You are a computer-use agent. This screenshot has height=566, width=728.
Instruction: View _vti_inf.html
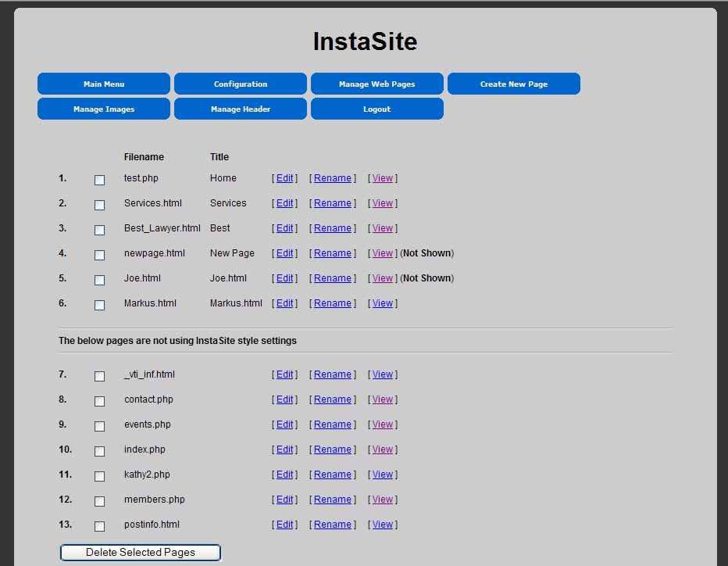click(x=383, y=374)
